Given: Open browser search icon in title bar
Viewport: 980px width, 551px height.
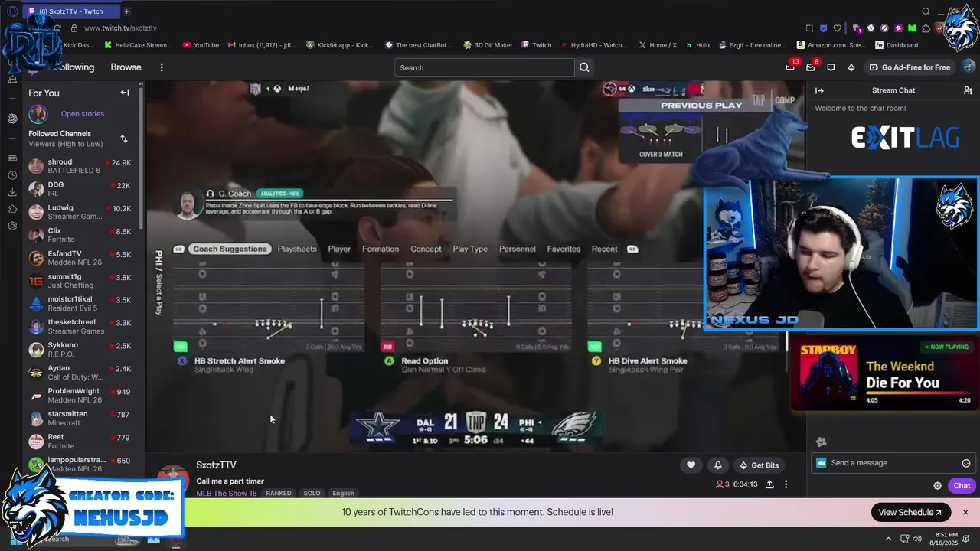Looking at the screenshot, I should coord(926,11).
